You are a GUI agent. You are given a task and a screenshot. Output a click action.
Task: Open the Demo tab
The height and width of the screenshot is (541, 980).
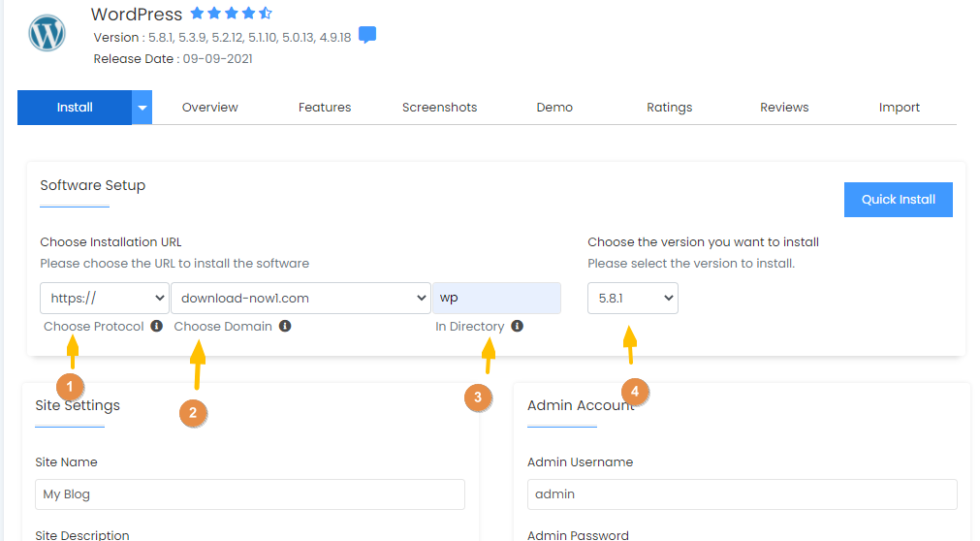point(554,108)
